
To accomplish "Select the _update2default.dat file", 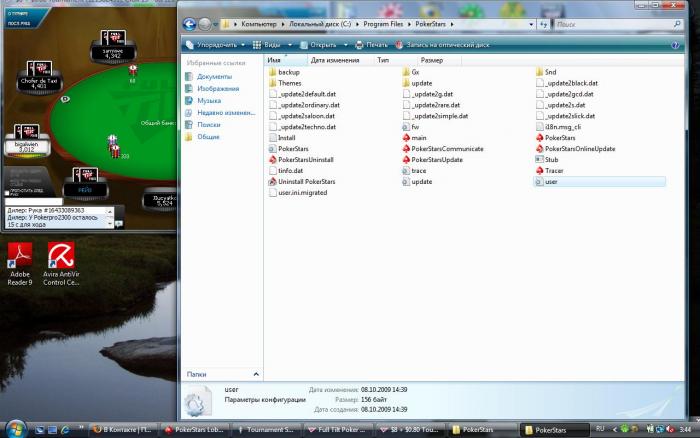I will click(x=302, y=94).
